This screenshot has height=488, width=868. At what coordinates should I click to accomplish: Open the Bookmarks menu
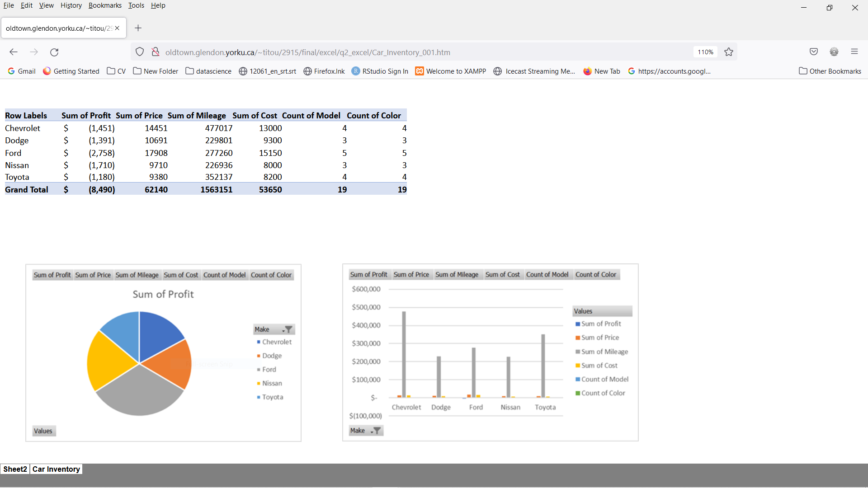pos(105,5)
